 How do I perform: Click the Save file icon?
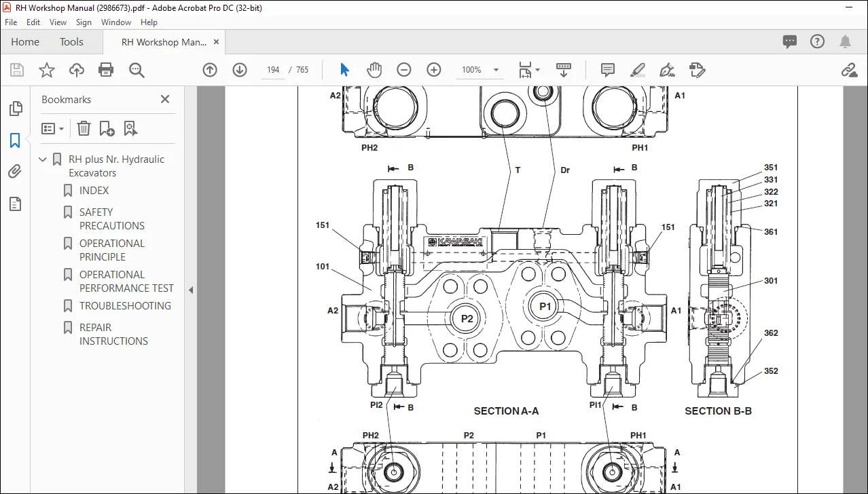17,70
